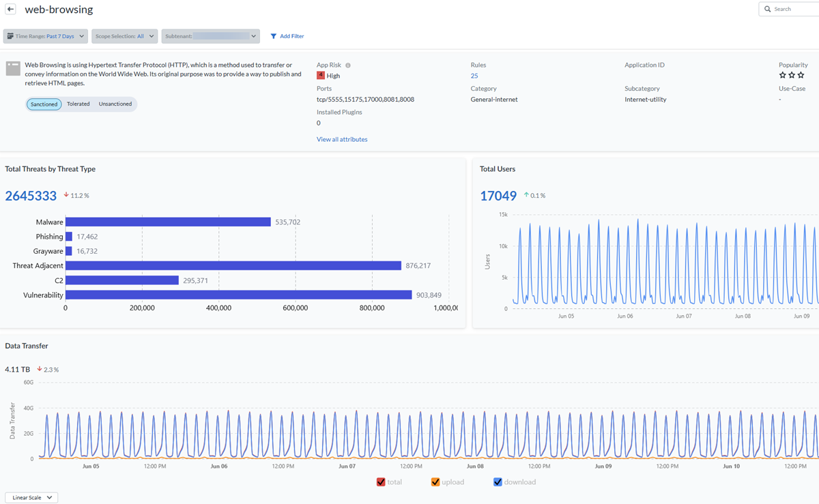Click the Add Filter funnel icon

coord(274,36)
